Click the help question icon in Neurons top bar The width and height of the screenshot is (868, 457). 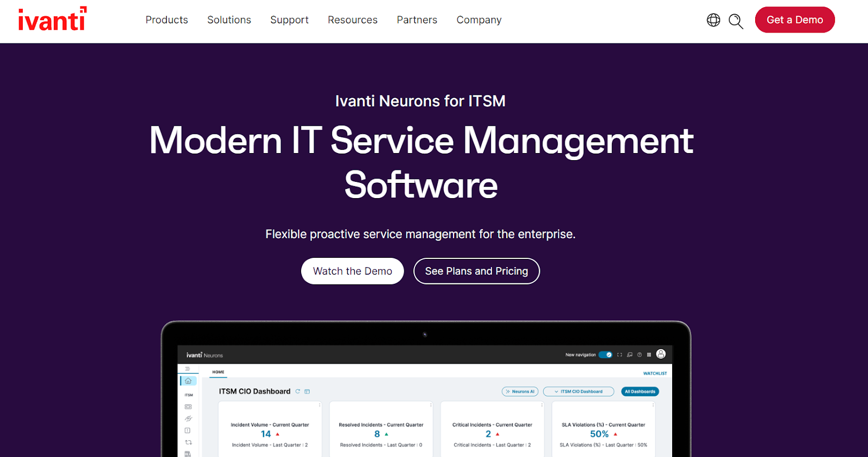(x=640, y=355)
